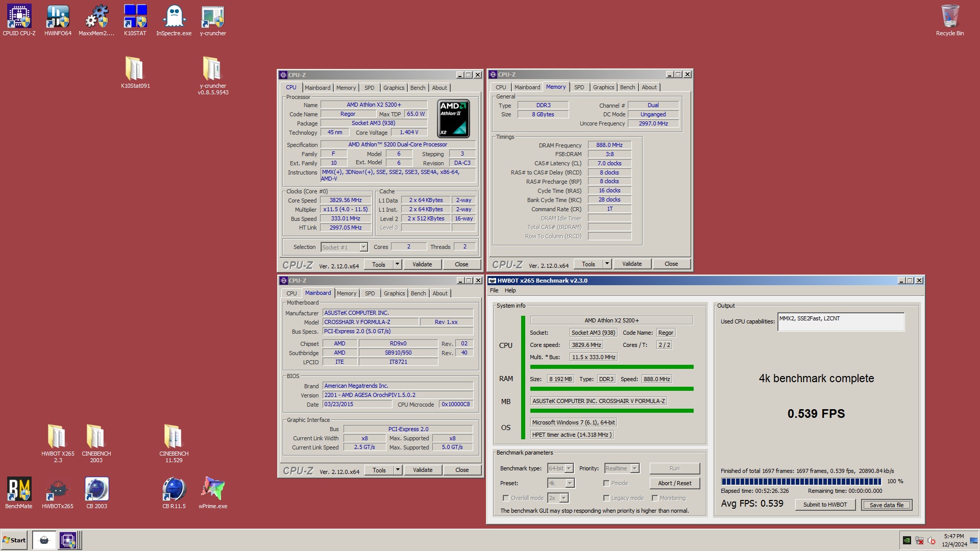The image size is (980, 551).
Task: Click the 100% benchmark progress bar
Action: (x=801, y=481)
